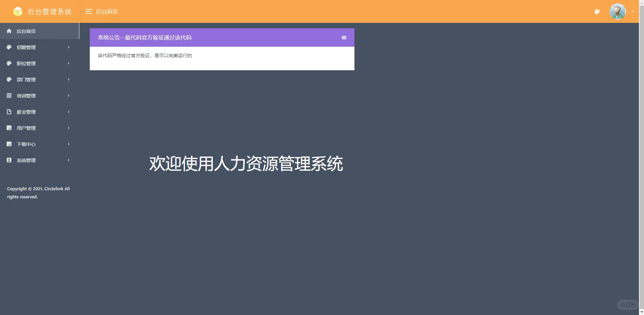Click the cube logo icon in header
Screen dimensions: 644x315
(17, 11)
